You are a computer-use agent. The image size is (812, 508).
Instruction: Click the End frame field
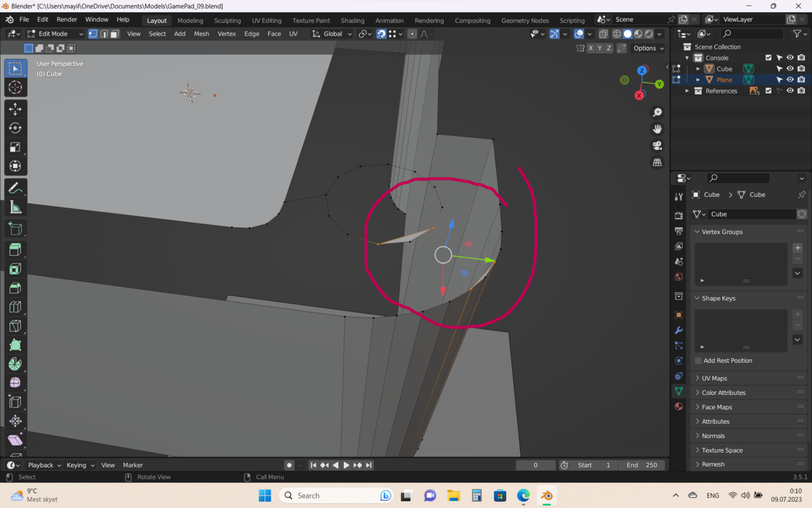coord(641,465)
